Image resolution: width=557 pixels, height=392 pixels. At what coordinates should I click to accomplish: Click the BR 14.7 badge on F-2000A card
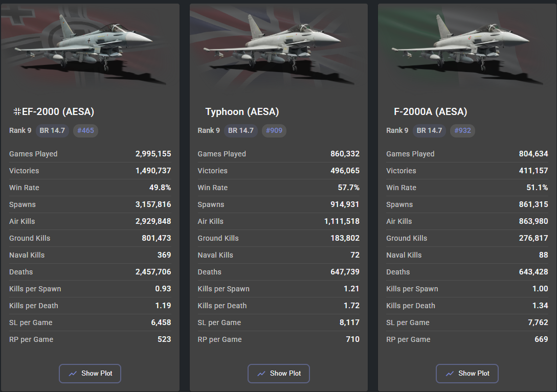click(429, 130)
